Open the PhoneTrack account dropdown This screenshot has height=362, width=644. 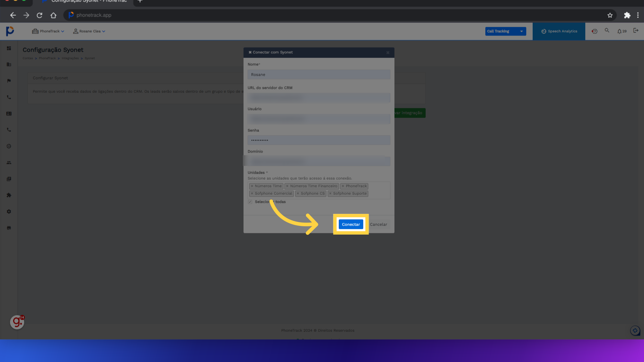tap(48, 31)
